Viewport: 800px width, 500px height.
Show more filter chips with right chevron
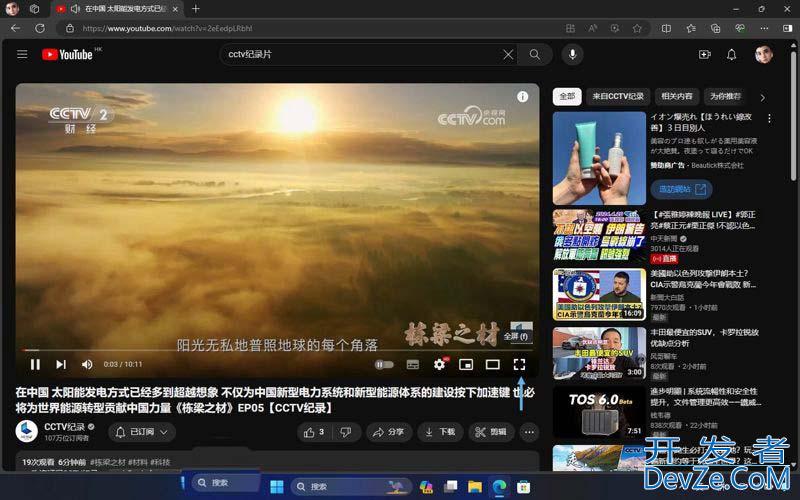click(762, 97)
